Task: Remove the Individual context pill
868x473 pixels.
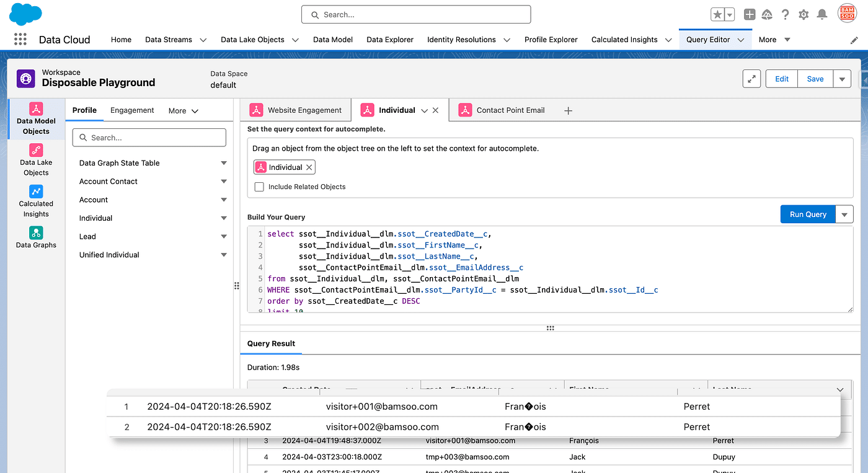Action: (x=309, y=167)
